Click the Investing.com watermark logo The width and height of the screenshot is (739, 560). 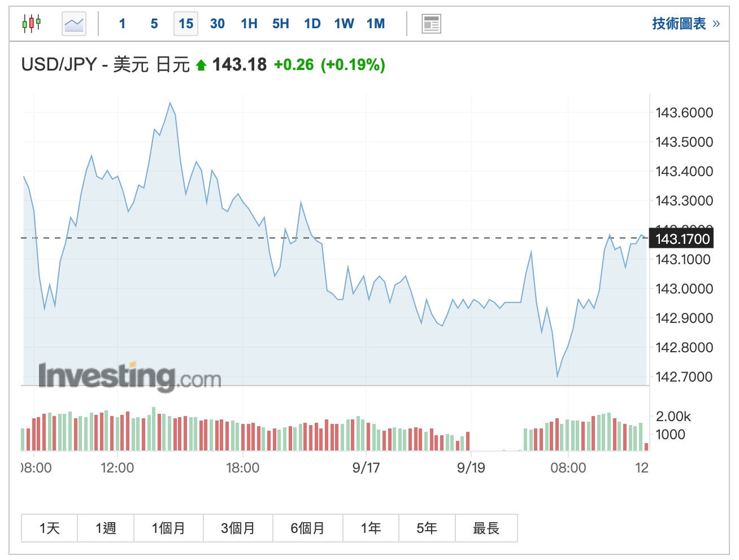tap(129, 377)
